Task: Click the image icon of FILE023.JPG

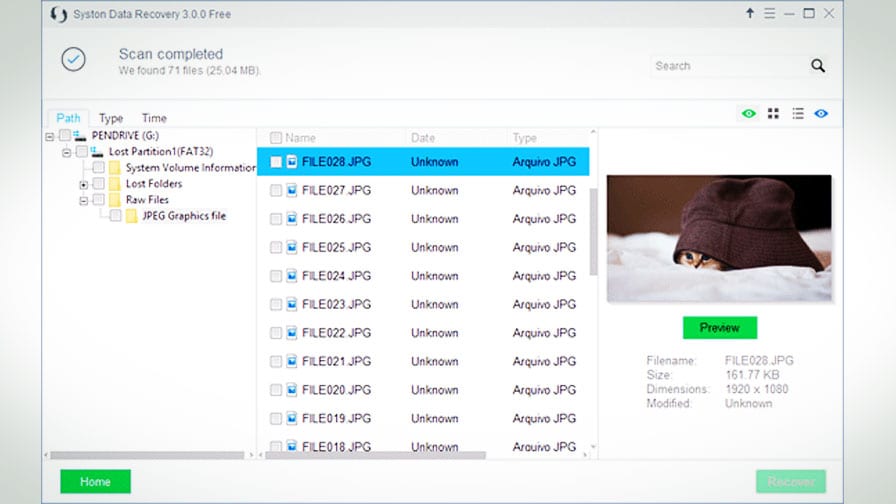Action: point(291,305)
